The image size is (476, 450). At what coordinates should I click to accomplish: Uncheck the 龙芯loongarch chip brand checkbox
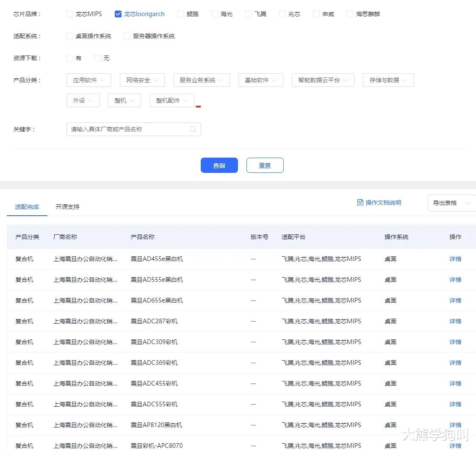pos(118,14)
